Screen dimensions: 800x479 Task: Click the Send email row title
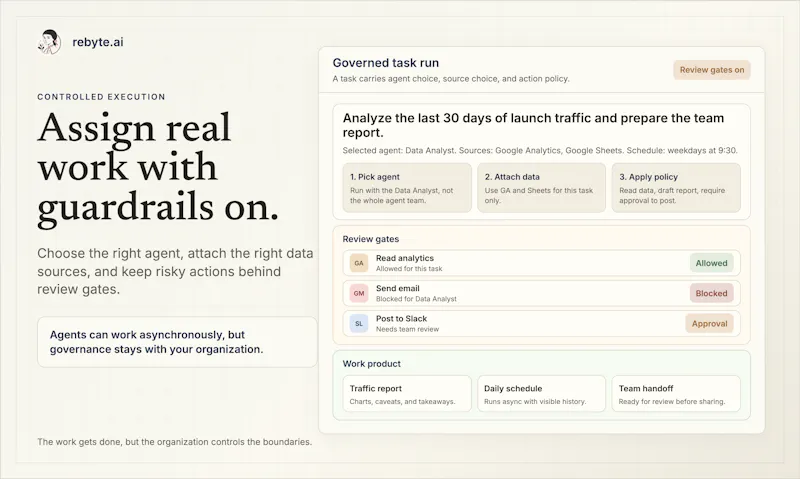point(397,288)
